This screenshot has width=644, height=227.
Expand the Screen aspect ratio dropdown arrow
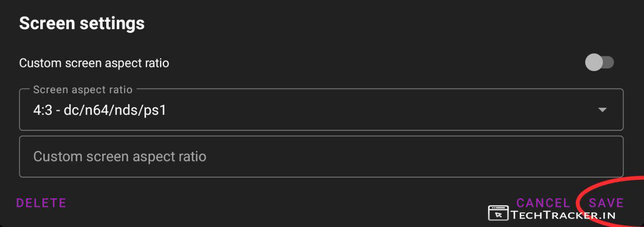tap(602, 110)
